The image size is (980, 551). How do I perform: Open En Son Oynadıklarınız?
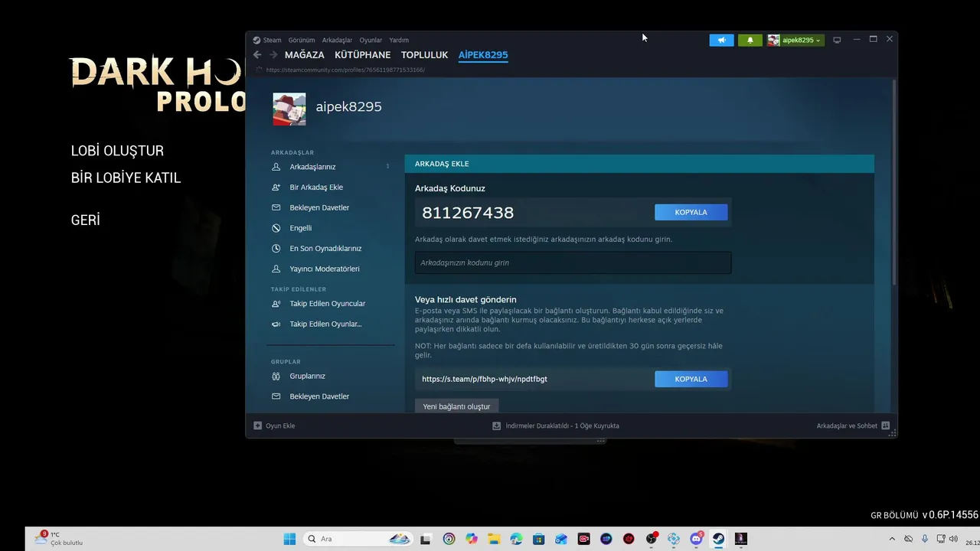pyautogui.click(x=325, y=249)
